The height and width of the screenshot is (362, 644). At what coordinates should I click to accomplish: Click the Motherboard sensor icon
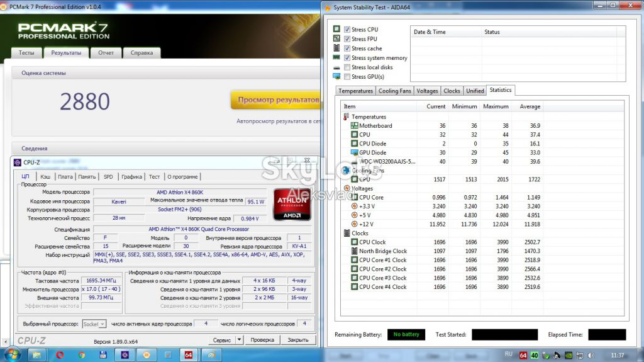click(354, 125)
